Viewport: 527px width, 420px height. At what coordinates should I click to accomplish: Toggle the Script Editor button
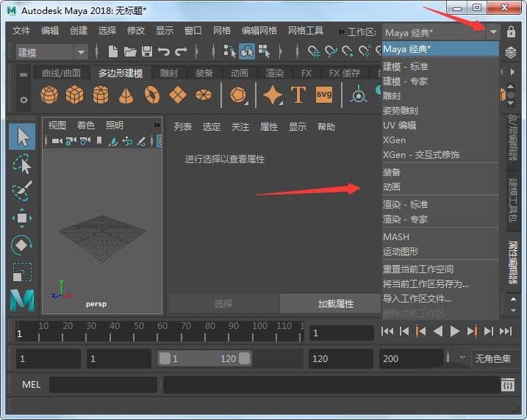pyautogui.click(x=507, y=385)
